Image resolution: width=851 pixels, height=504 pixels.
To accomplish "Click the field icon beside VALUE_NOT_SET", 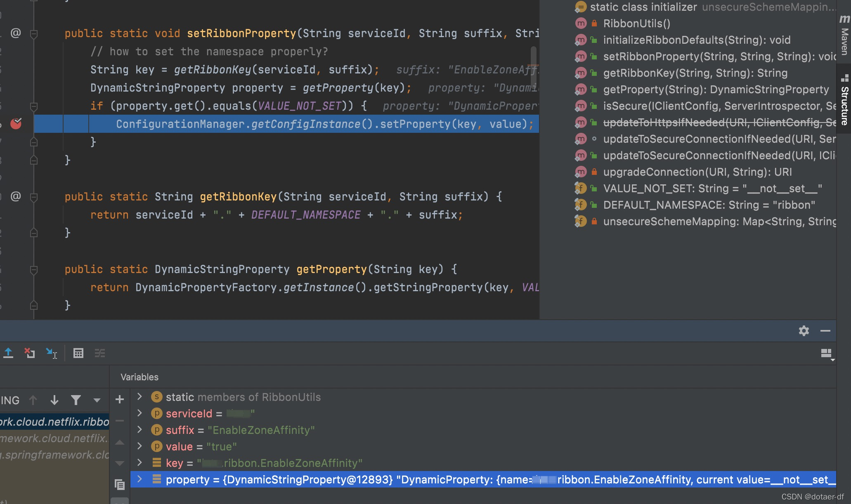I will coord(580,188).
